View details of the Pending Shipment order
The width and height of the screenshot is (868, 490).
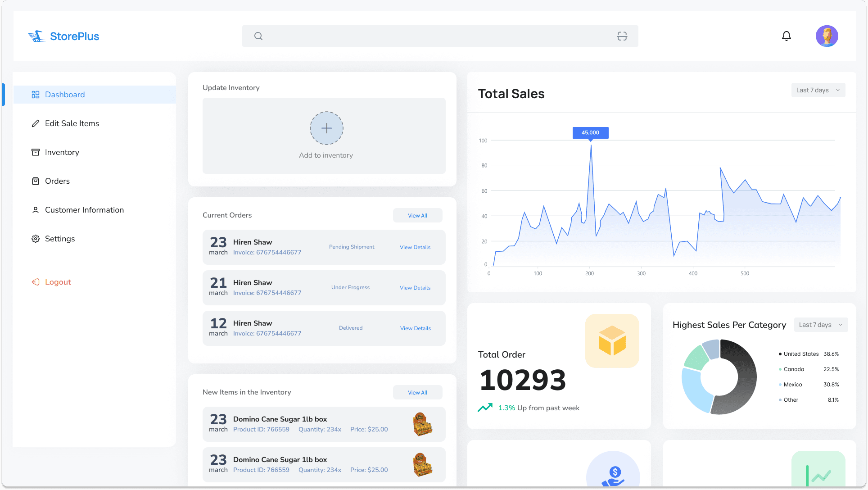click(415, 247)
